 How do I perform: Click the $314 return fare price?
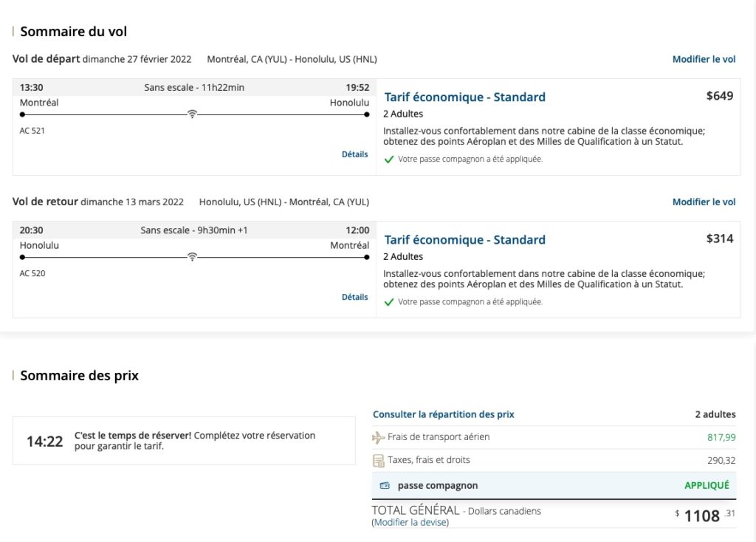(x=719, y=239)
